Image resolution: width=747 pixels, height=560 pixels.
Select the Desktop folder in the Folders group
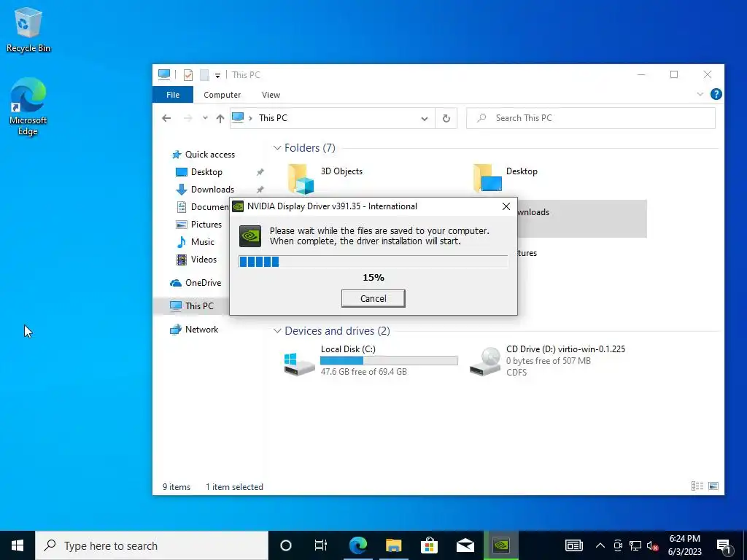pyautogui.click(x=506, y=178)
